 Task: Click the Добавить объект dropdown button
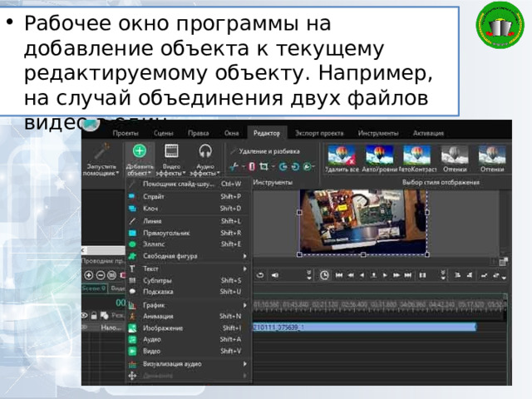(140, 160)
